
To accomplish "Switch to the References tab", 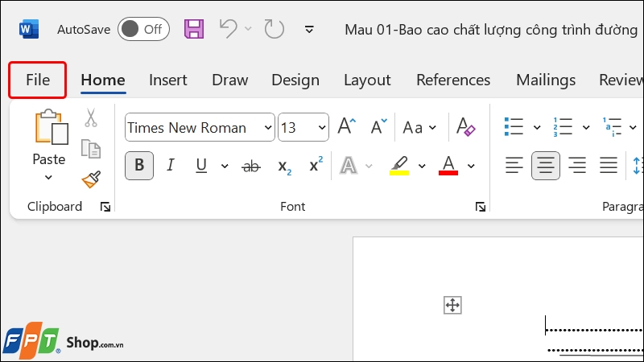I will point(453,80).
